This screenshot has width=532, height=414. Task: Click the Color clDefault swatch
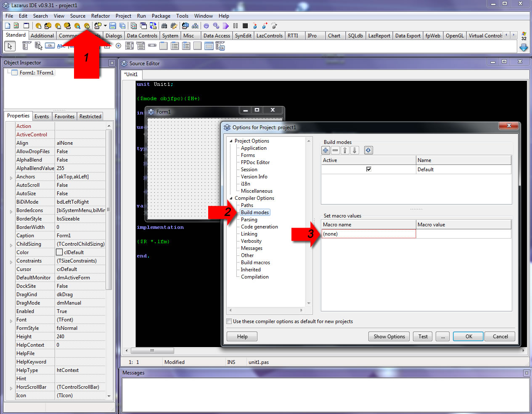click(x=59, y=252)
